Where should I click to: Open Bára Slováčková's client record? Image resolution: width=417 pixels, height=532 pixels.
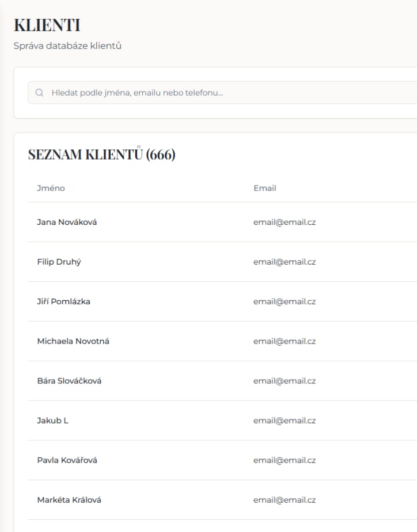[69, 381]
